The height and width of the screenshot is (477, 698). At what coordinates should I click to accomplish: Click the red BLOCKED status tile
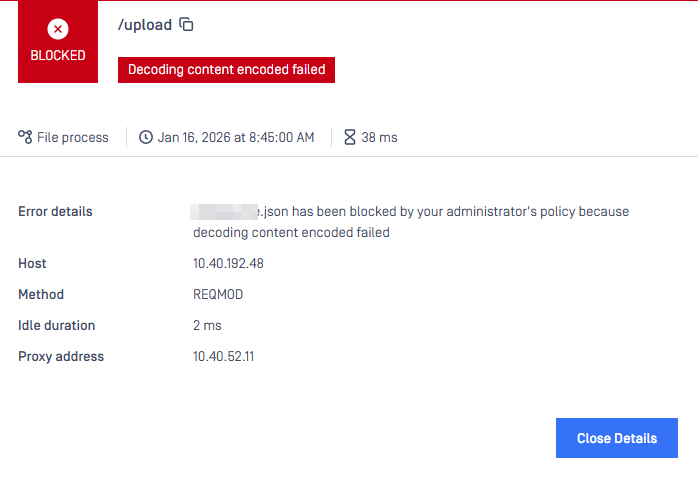58,43
